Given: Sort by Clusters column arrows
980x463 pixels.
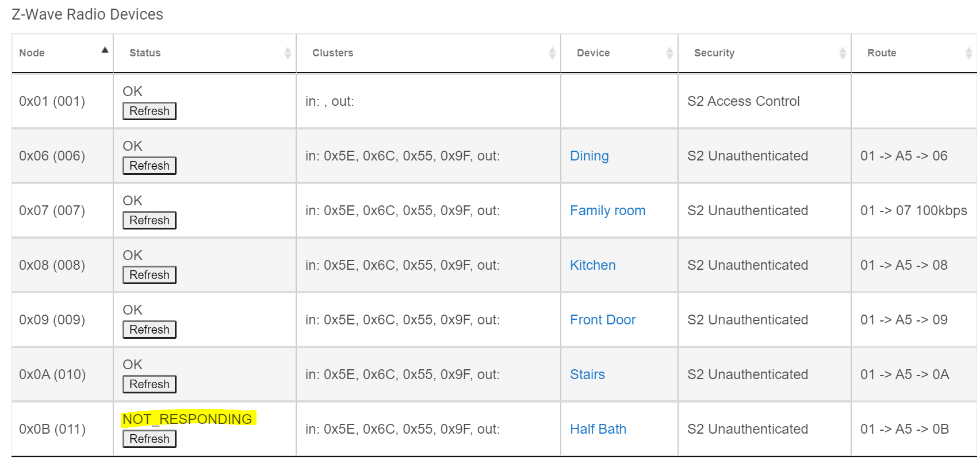Looking at the screenshot, I should pos(552,53).
